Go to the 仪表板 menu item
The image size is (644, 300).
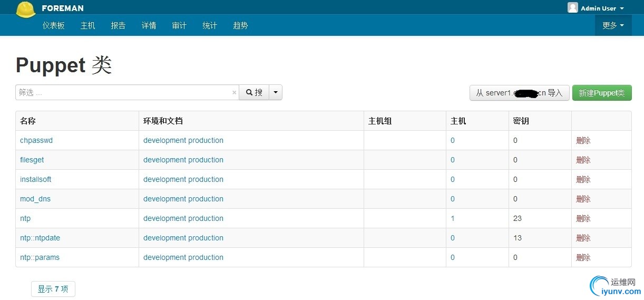click(54, 25)
